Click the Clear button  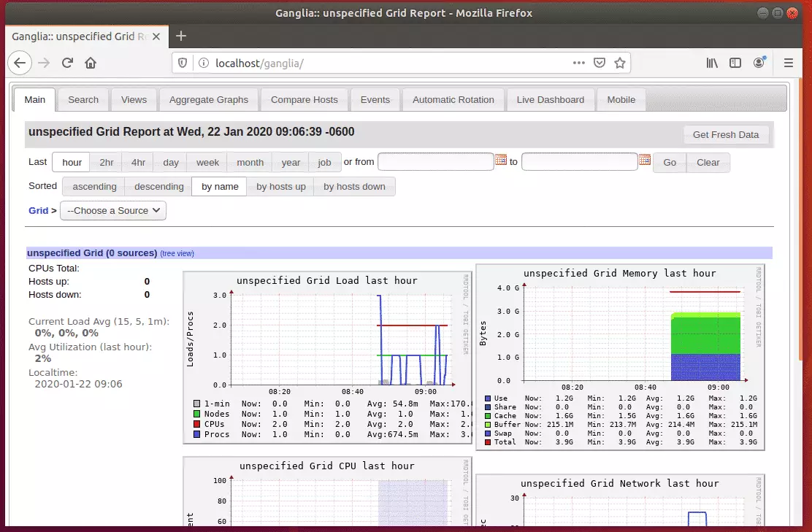[x=708, y=163]
